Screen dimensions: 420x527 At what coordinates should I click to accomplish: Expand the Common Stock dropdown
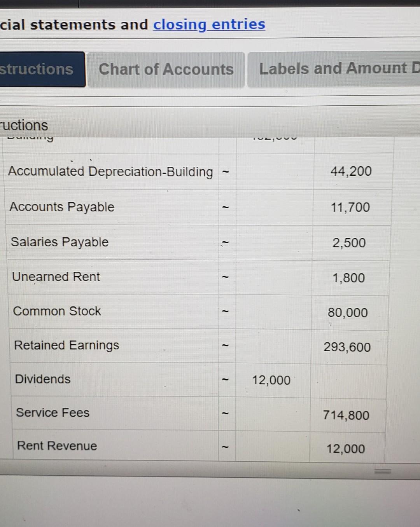coord(226,311)
